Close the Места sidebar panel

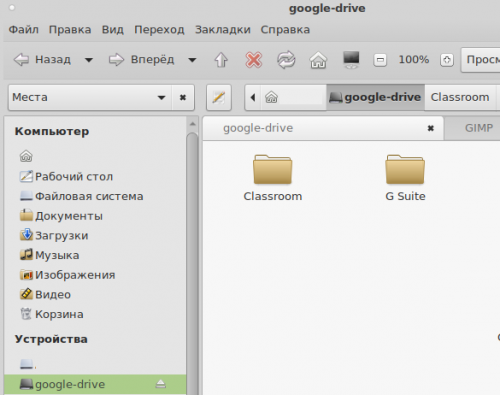[183, 97]
